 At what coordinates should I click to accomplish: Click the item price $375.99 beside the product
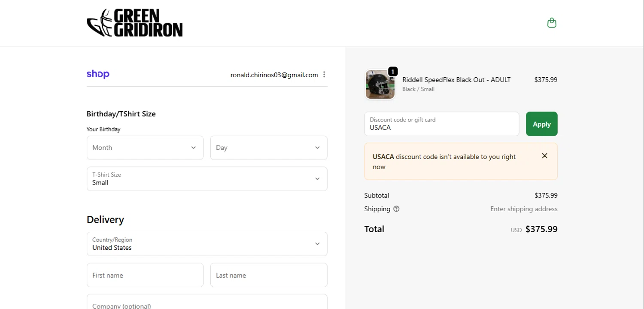tap(546, 80)
